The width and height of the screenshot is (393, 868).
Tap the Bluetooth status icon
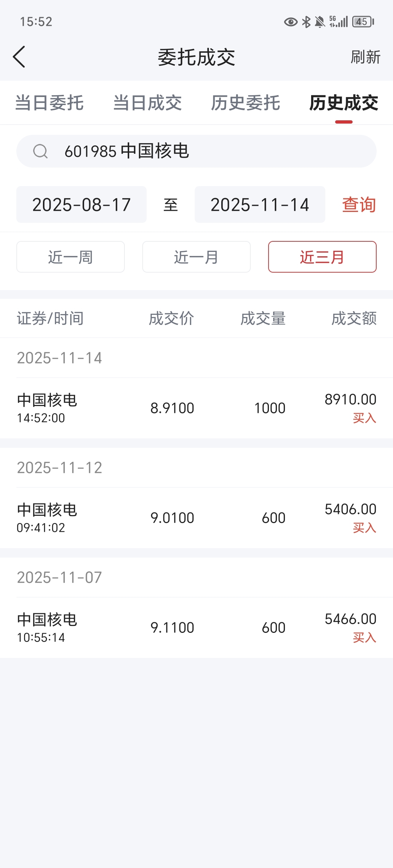(x=306, y=22)
